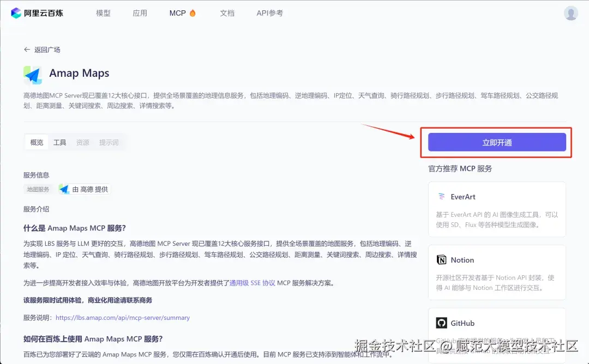Click the 地图服务 tag
The image size is (589, 364).
pyautogui.click(x=38, y=189)
